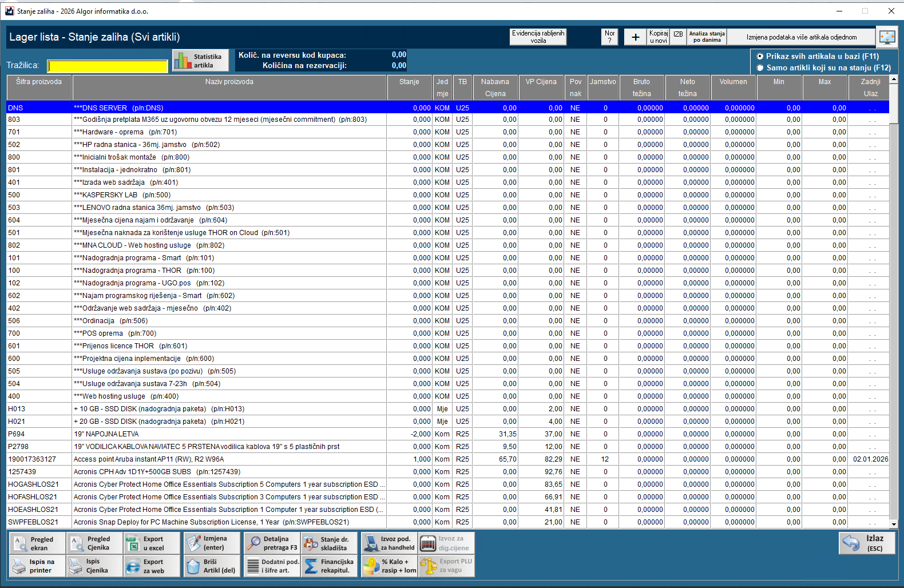Select row ***Instalacija - jednokratno

[447, 170]
